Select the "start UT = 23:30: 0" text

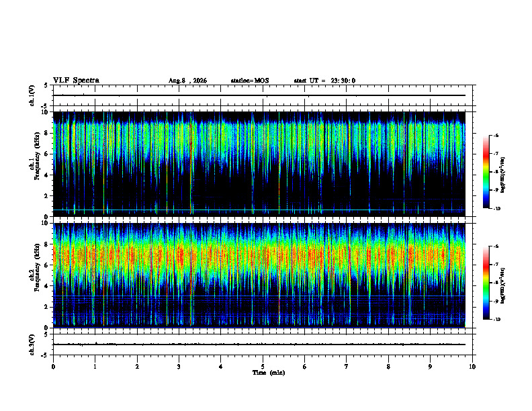point(324,81)
